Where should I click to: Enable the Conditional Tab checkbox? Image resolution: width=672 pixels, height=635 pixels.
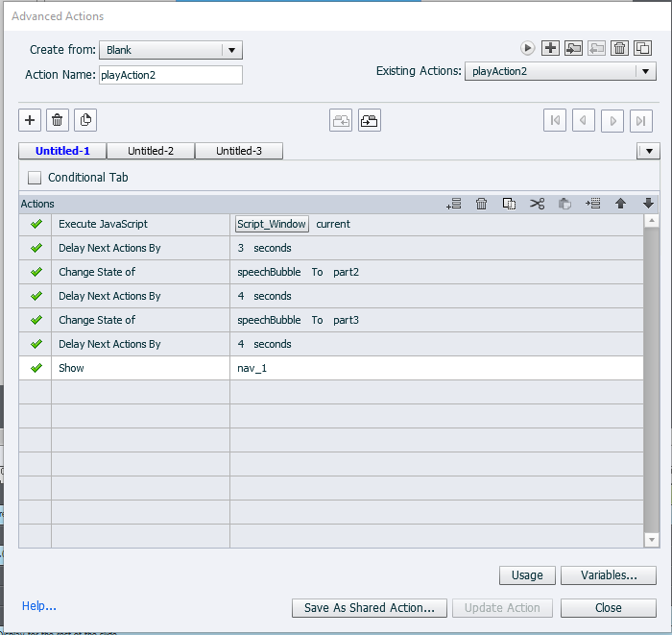(x=36, y=178)
